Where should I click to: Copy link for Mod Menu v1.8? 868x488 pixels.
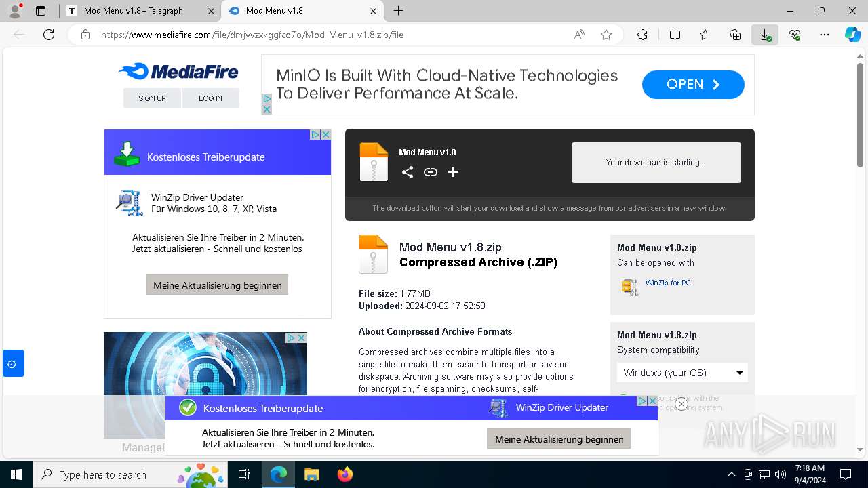(431, 172)
